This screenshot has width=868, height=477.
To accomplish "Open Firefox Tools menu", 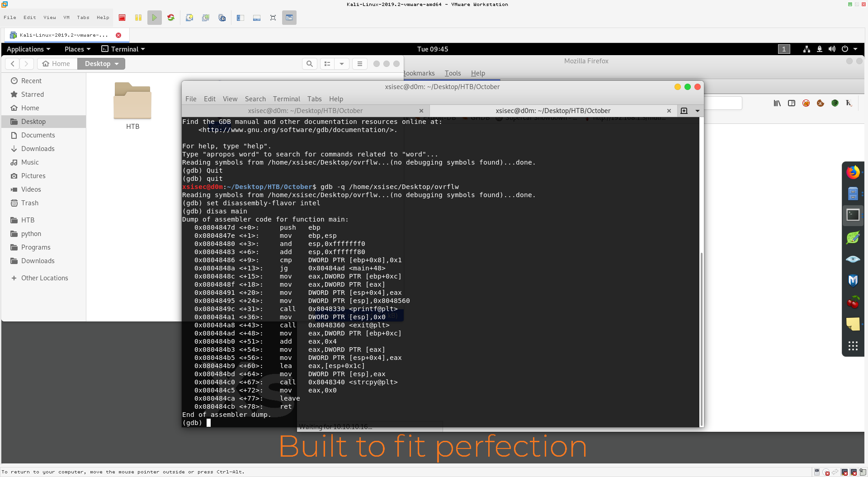I will (x=453, y=73).
